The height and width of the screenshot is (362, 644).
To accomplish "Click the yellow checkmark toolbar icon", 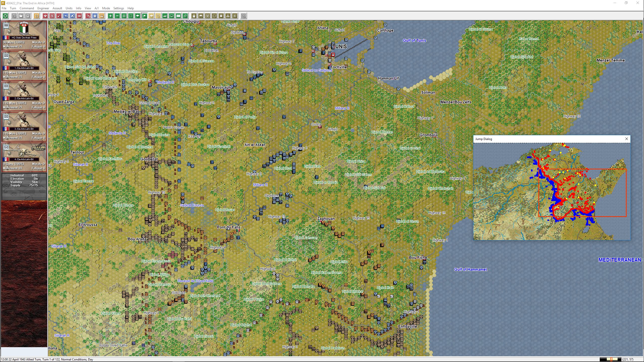I will click(151, 16).
